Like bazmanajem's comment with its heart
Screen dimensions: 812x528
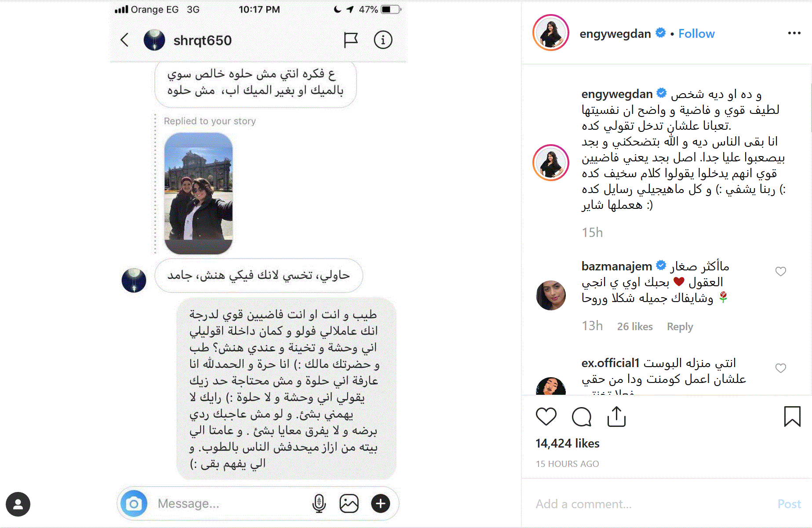click(781, 271)
